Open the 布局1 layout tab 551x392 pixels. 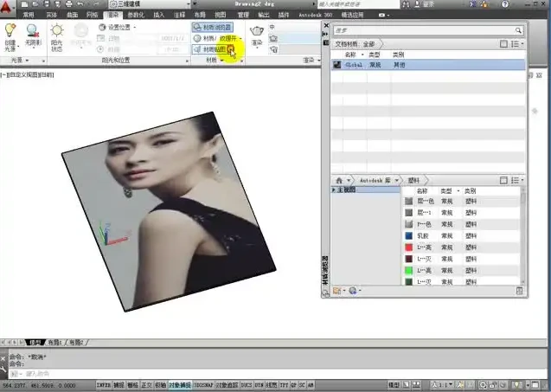[56, 343]
